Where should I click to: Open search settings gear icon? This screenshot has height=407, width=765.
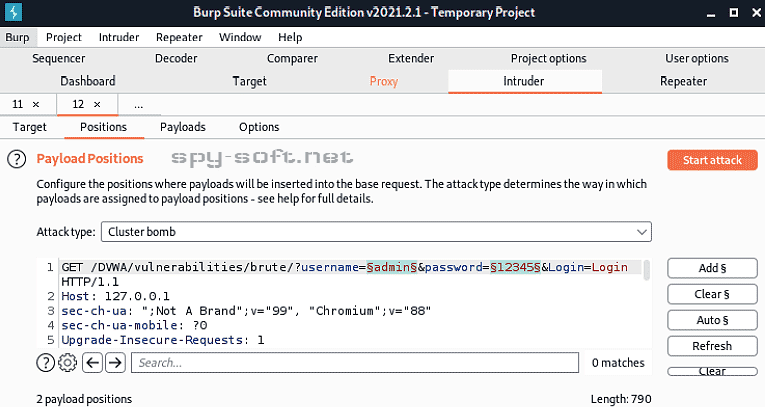67,362
